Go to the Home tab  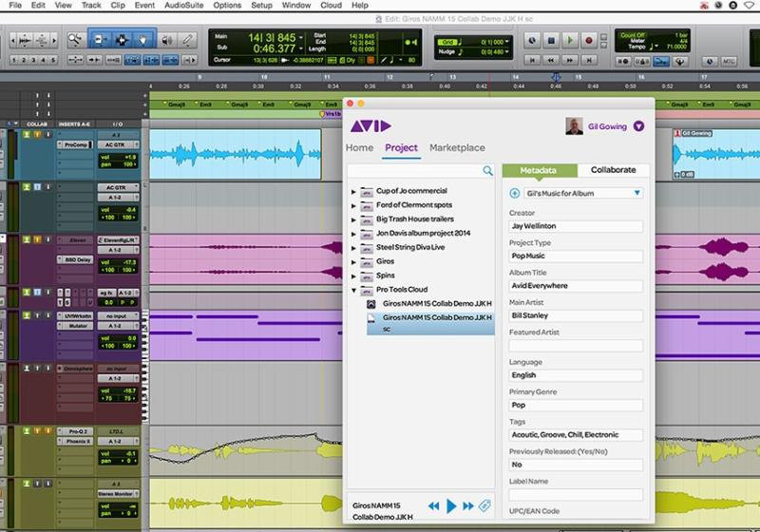point(359,148)
